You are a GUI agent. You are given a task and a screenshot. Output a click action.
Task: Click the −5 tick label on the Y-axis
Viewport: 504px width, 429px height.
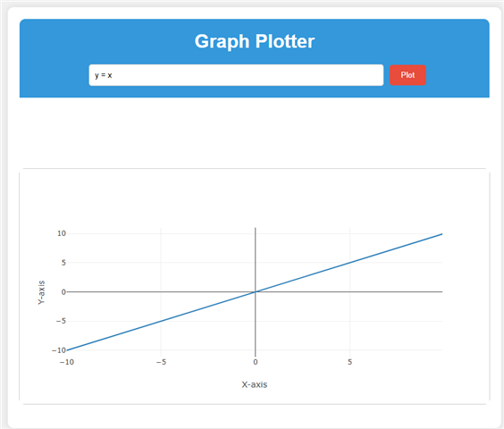(x=61, y=321)
